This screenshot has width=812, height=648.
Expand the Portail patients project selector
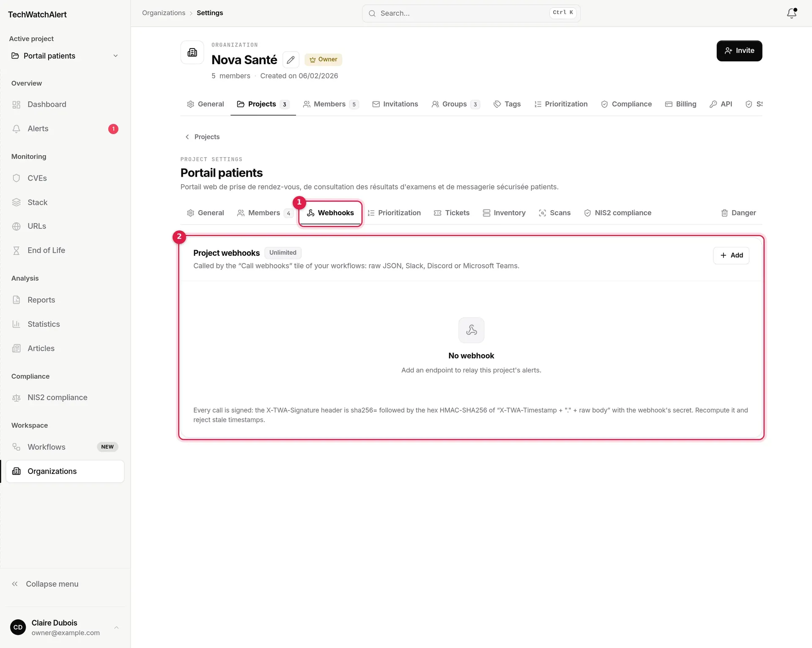click(65, 56)
